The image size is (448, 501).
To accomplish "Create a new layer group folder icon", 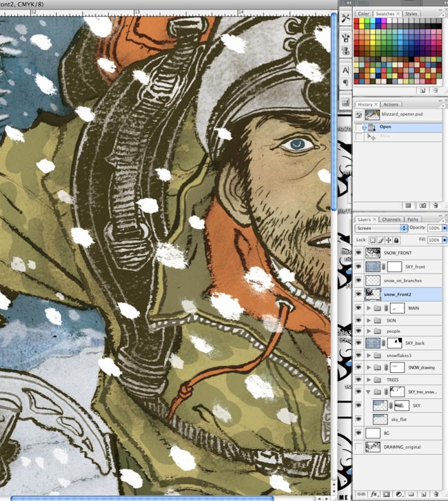I will 411,495.
